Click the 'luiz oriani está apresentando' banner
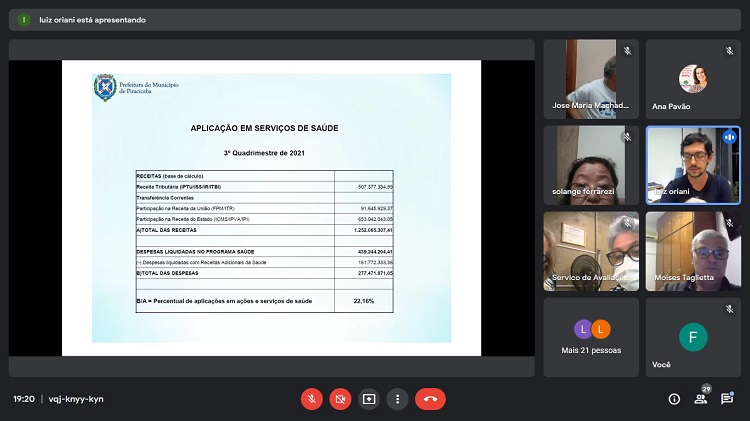Screen dimensions: 750x421 [91, 19]
